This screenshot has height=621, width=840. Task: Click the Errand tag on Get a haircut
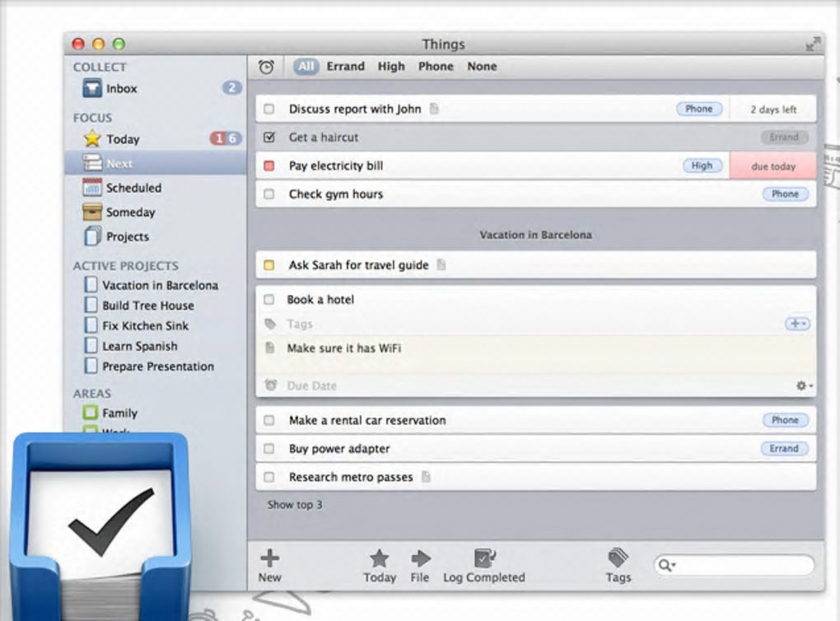(784, 138)
